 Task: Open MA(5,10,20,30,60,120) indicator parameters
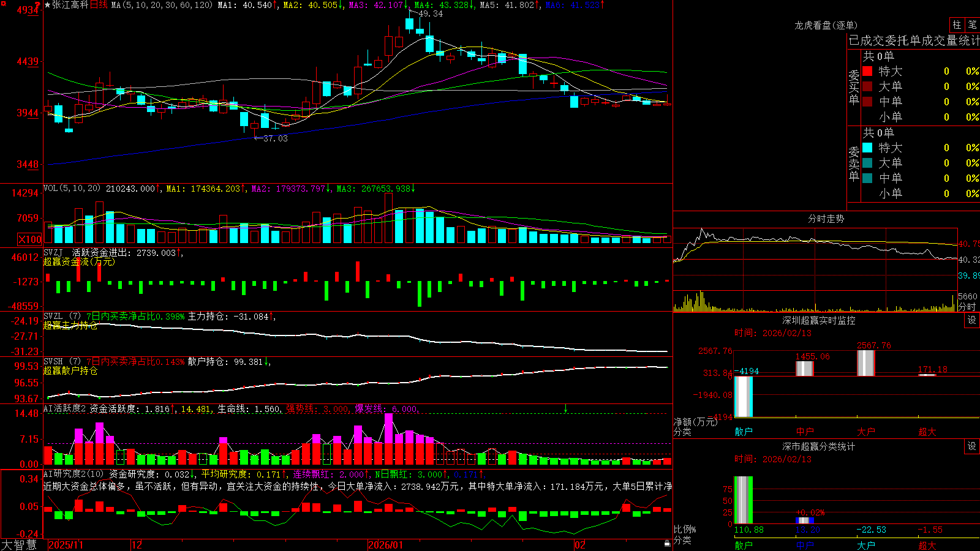tap(162, 5)
